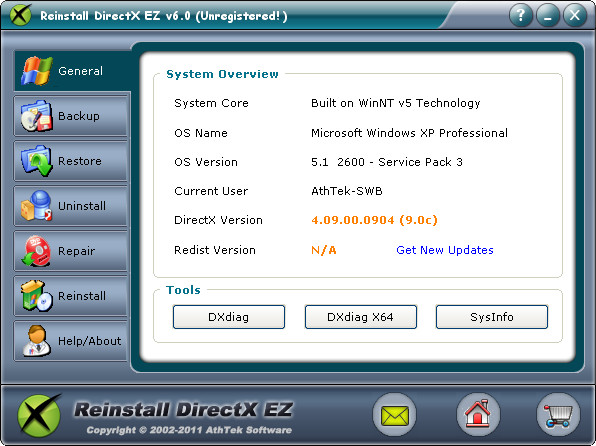Close the Reinstall DirectX EZ window
596x446 pixels.
[575, 15]
